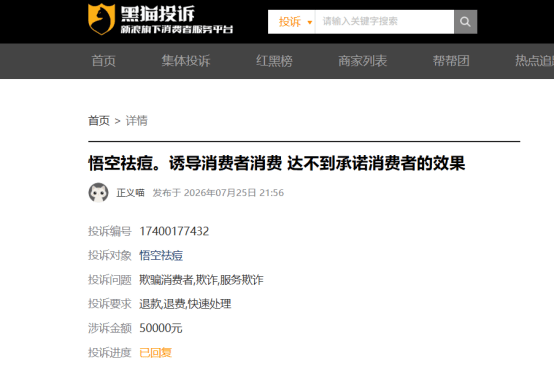Open the 首页 navigation tab
This screenshot has width=554, height=368.
104,61
